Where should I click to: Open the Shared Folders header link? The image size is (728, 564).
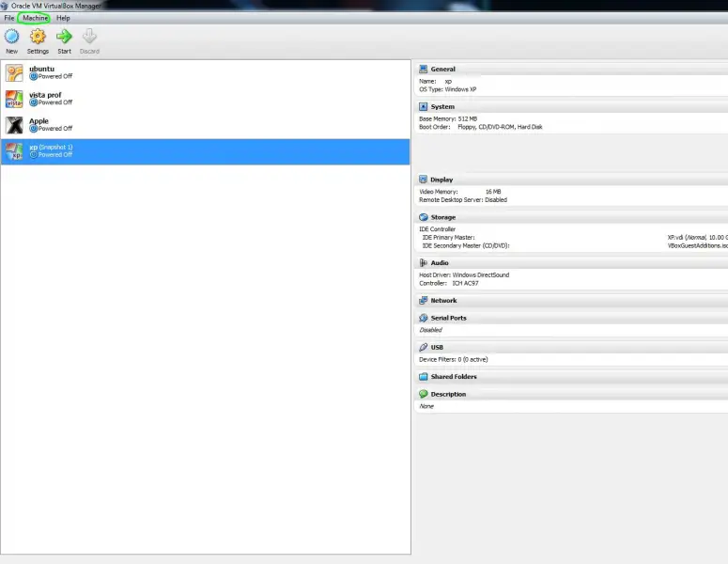tap(454, 376)
